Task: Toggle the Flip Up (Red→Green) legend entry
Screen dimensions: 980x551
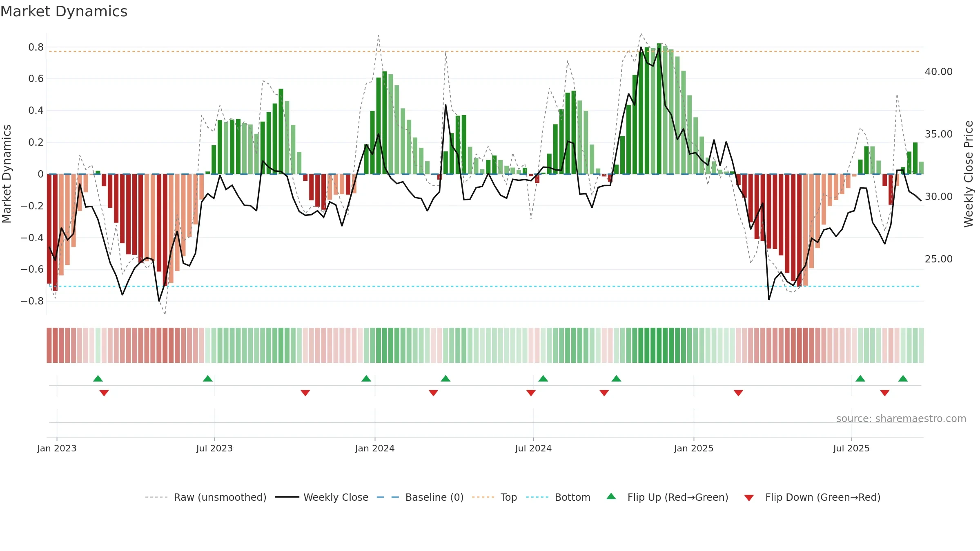Action: click(667, 497)
